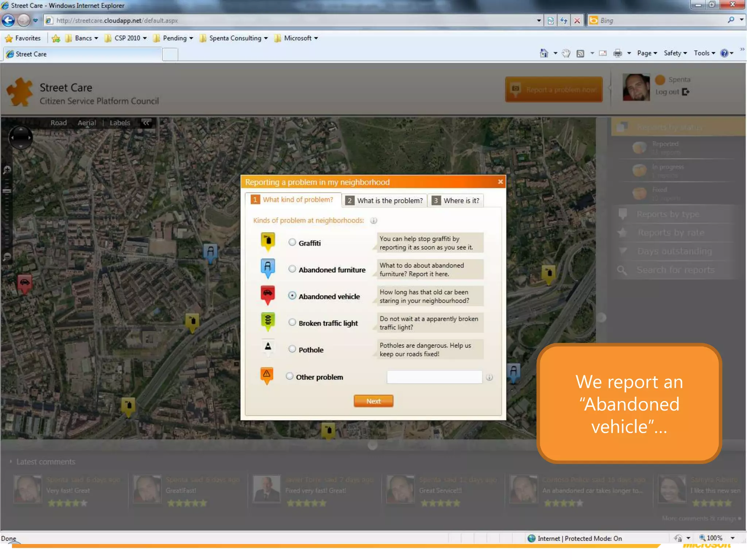Viewport: 747px width, 560px height.
Task: Open the Search for reports panel
Action: [675, 270]
